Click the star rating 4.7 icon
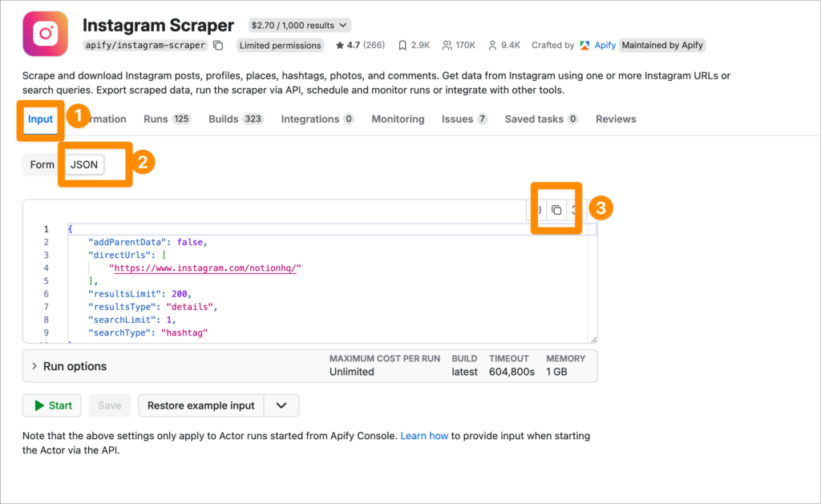The image size is (821, 504). point(340,46)
